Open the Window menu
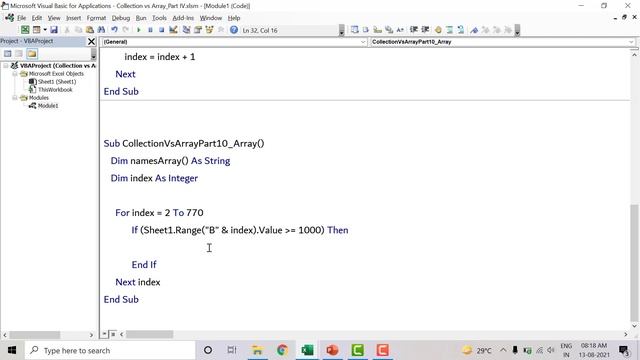Image resolution: width=640 pixels, height=360 pixels. tap(211, 18)
